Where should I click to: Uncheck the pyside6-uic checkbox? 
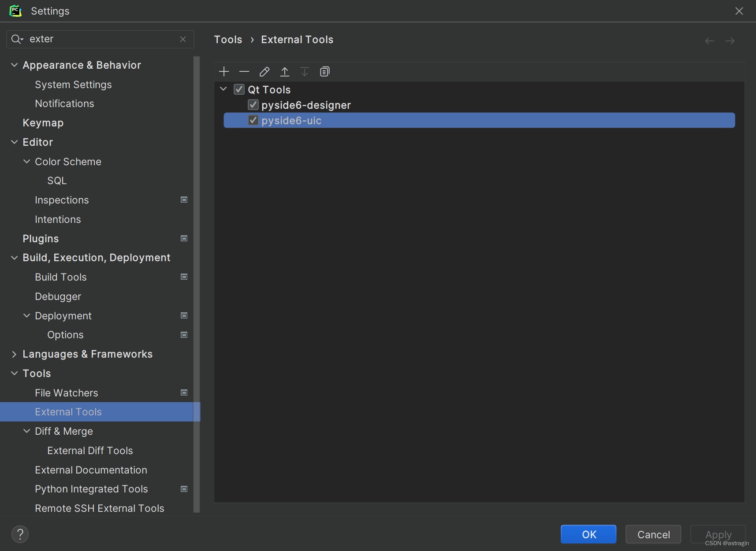(253, 120)
